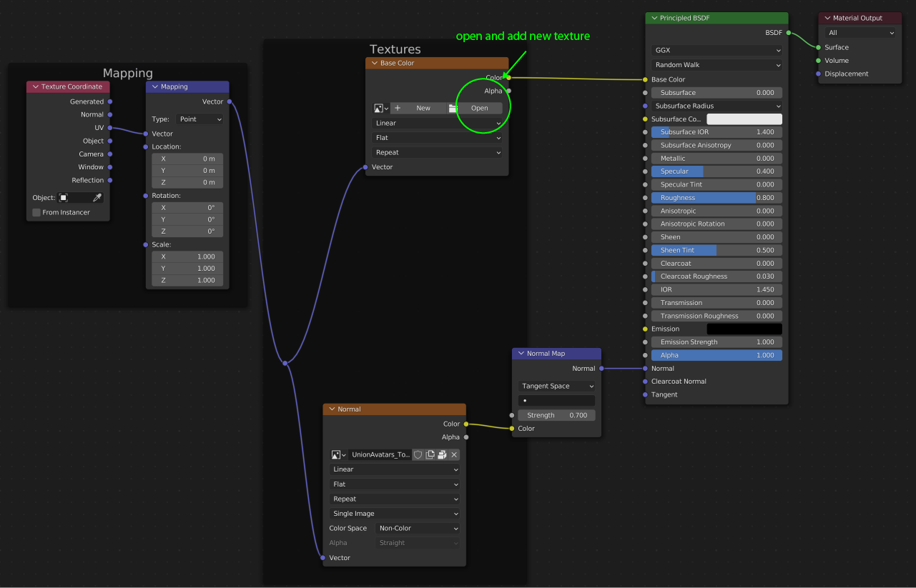This screenshot has height=588, width=916.
Task: Click the Subsurface IOR 1.400 slider
Action: coord(716,132)
